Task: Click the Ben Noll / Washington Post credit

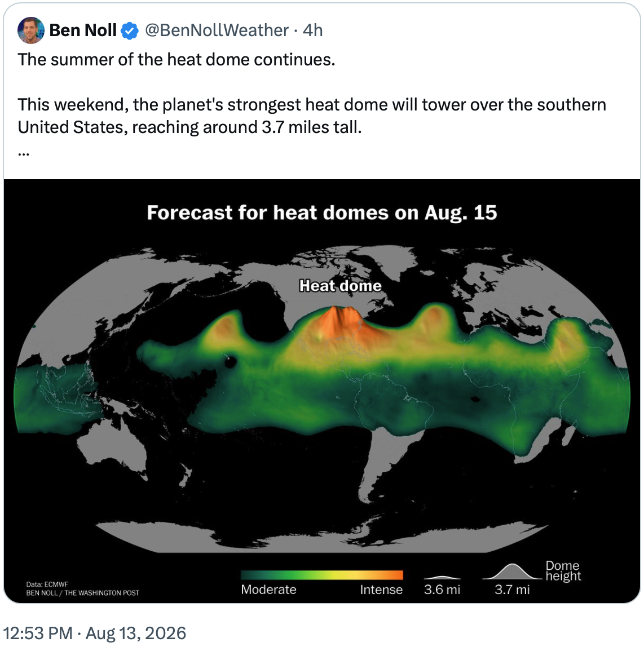Action: (82, 593)
